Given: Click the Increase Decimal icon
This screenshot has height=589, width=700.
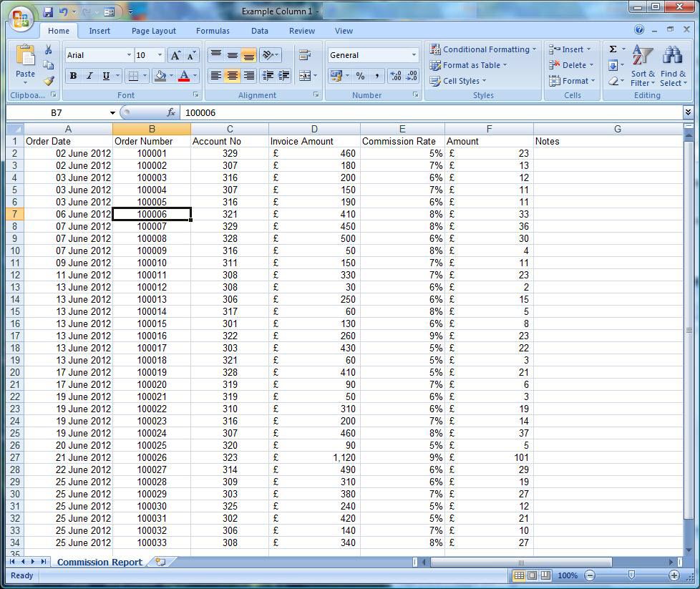Looking at the screenshot, I should pos(396,75).
